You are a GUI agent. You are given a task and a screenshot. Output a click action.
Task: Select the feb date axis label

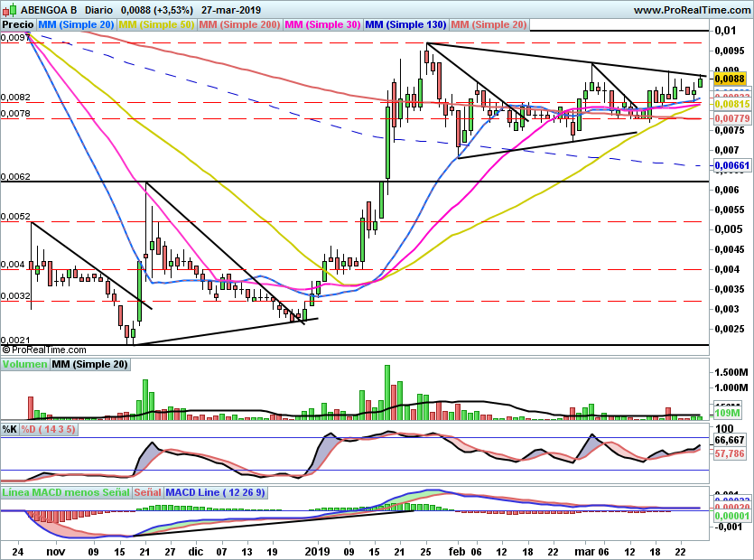coord(456,551)
